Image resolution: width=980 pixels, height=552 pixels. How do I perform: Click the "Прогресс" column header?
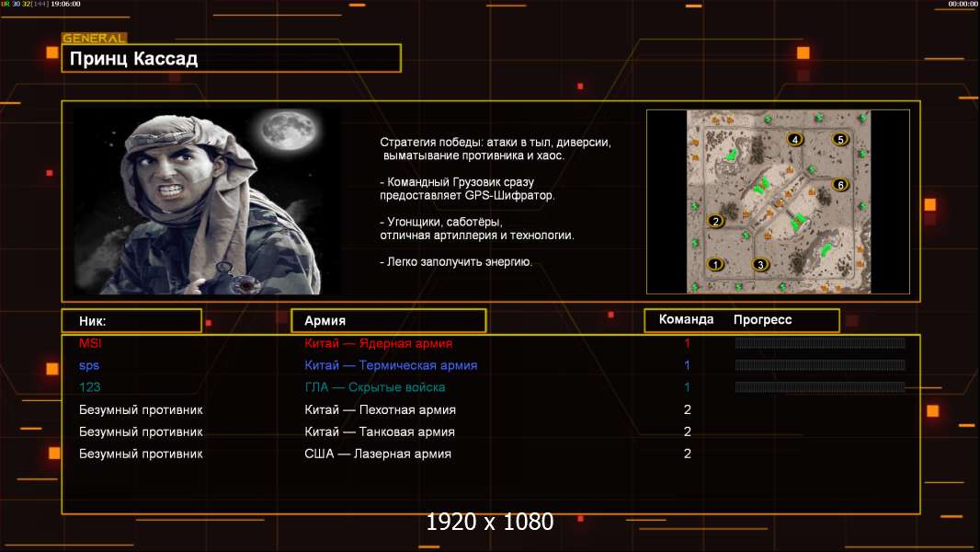[x=762, y=320]
